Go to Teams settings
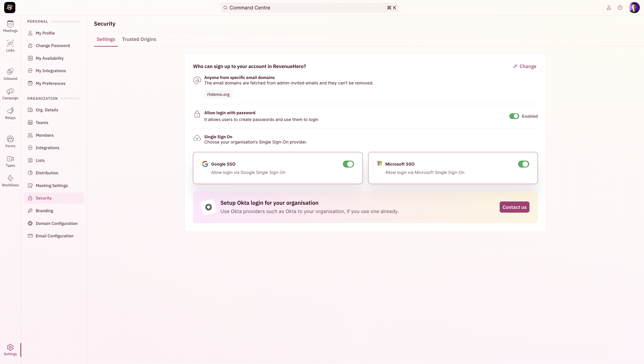 click(54, 122)
